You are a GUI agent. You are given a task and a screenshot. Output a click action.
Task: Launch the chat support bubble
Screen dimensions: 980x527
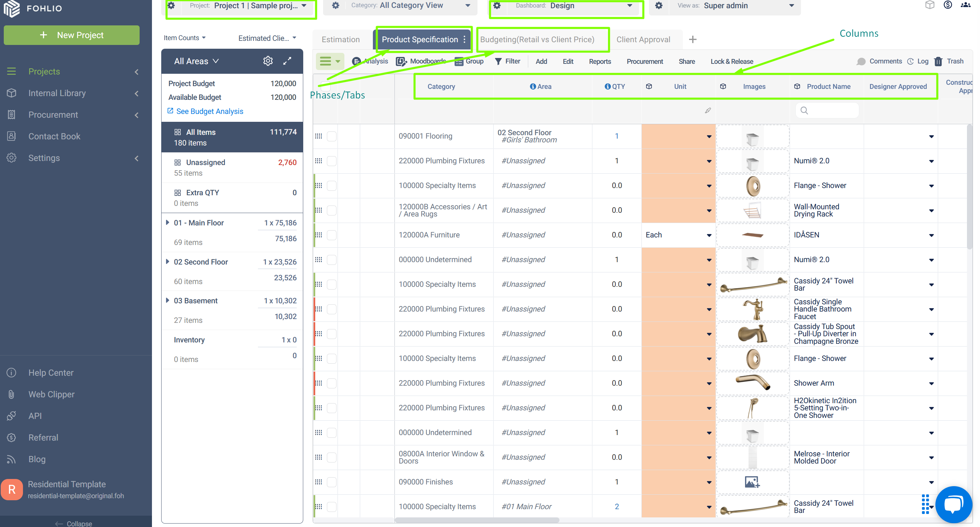pyautogui.click(x=953, y=504)
